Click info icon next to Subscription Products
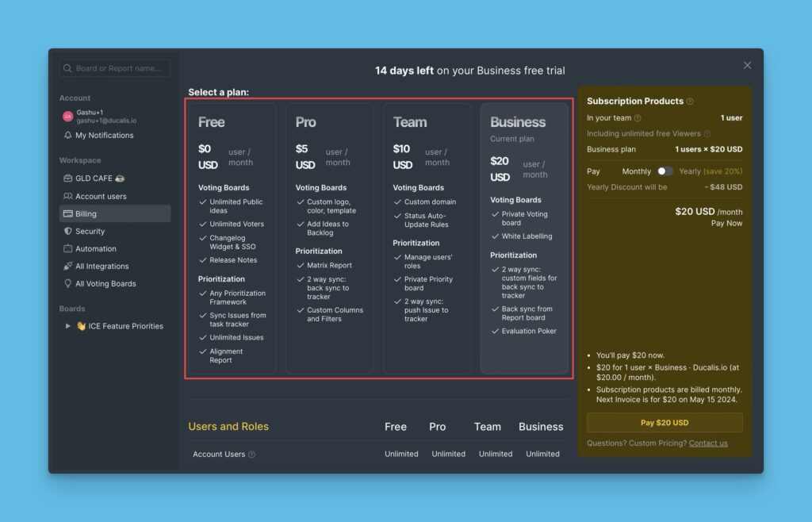 690,102
